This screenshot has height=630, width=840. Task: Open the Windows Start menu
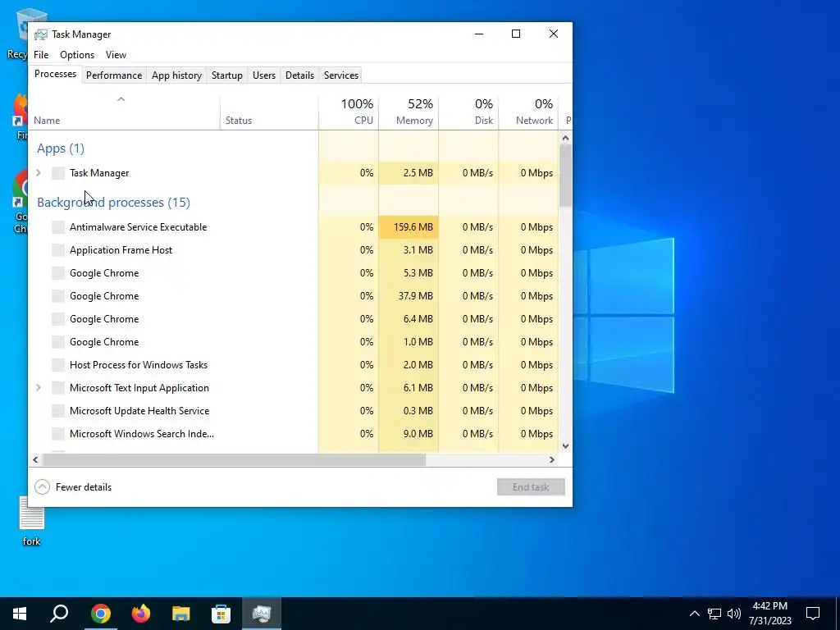(x=20, y=614)
